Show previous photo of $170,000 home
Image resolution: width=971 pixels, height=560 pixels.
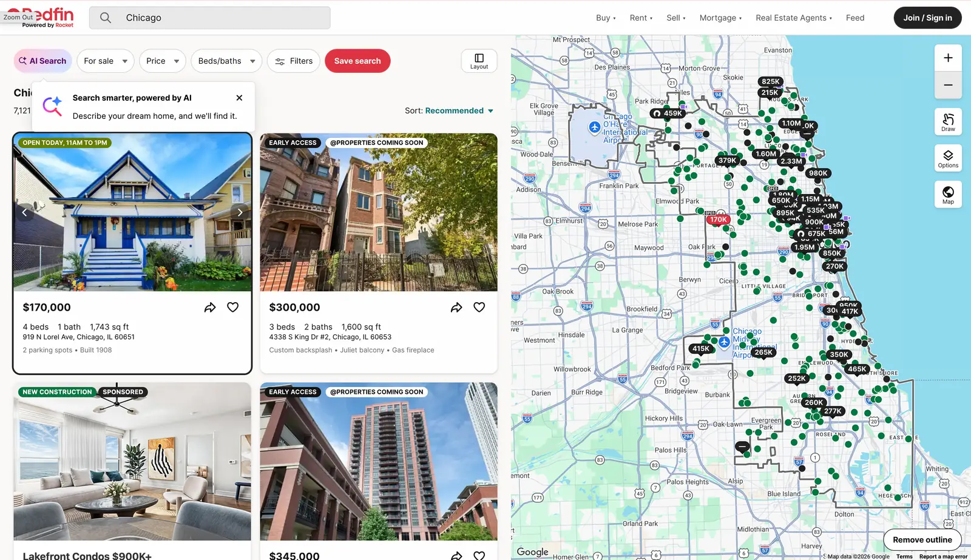coord(25,212)
